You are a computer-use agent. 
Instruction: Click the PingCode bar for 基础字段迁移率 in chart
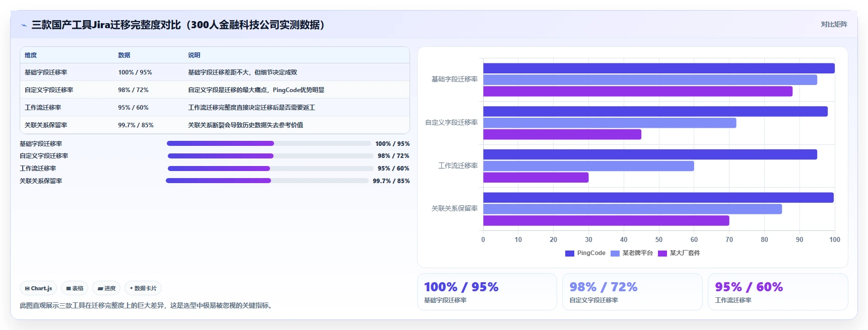(x=659, y=68)
